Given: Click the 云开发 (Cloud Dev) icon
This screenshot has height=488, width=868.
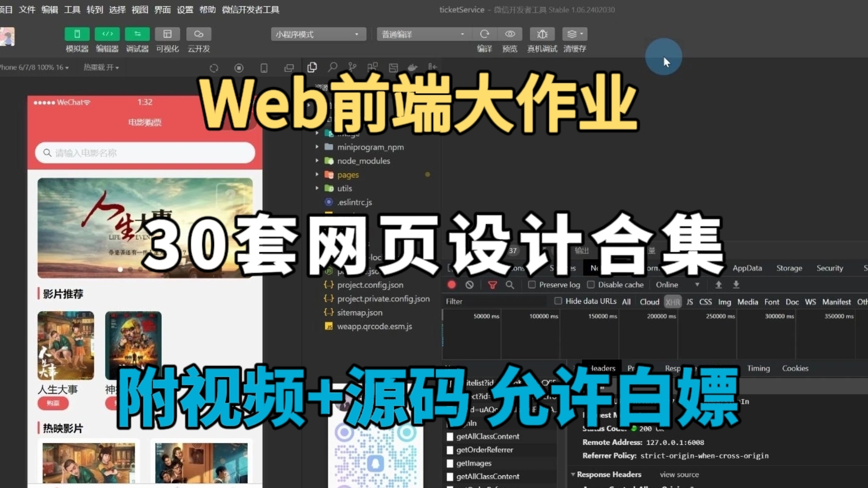Looking at the screenshot, I should (198, 34).
